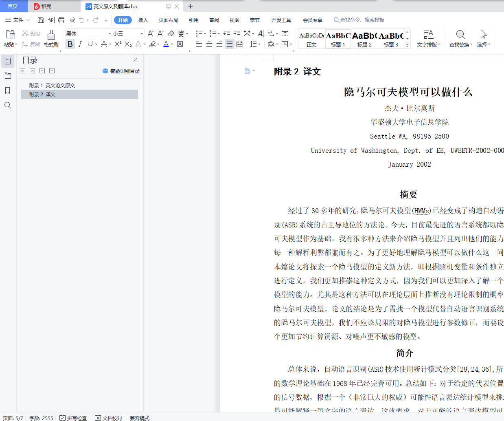Click the font color A with blue bar
The height and width of the screenshot is (421, 504).
click(166, 44)
